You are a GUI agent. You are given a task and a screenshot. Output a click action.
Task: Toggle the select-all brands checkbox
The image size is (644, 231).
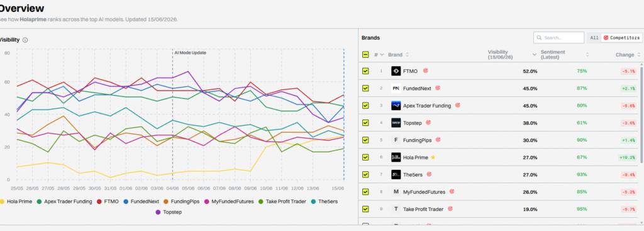pos(365,55)
